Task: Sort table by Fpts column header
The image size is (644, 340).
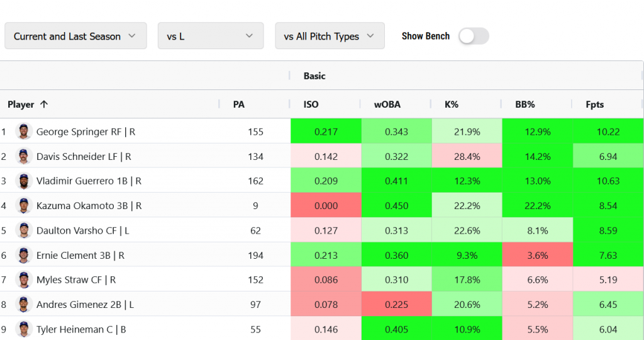Action: point(594,105)
